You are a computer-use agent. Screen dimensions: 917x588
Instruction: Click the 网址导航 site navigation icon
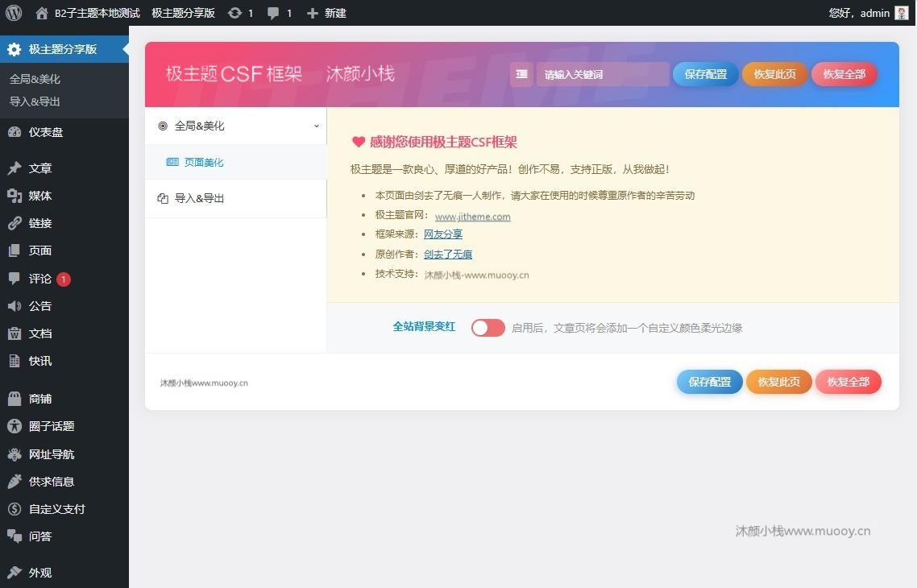point(18,453)
